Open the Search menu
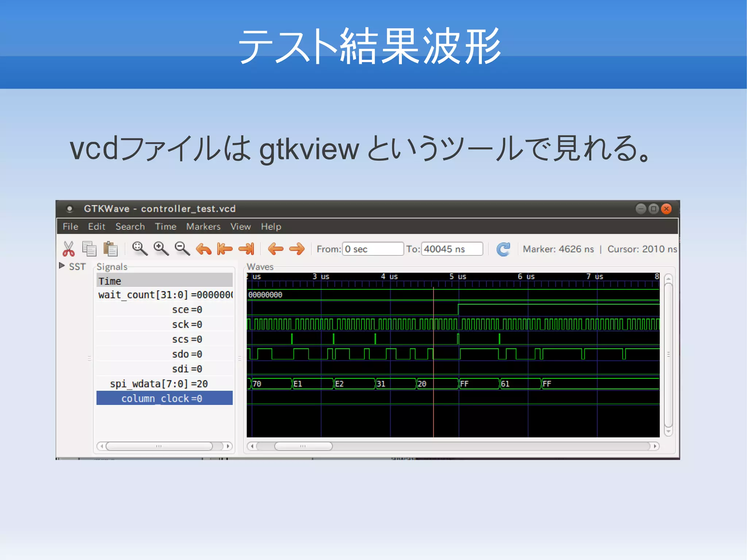747x560 pixels. (130, 227)
